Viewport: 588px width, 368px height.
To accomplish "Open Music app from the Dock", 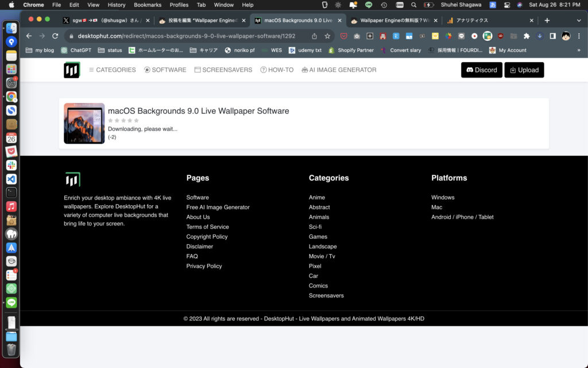I will click(11, 206).
